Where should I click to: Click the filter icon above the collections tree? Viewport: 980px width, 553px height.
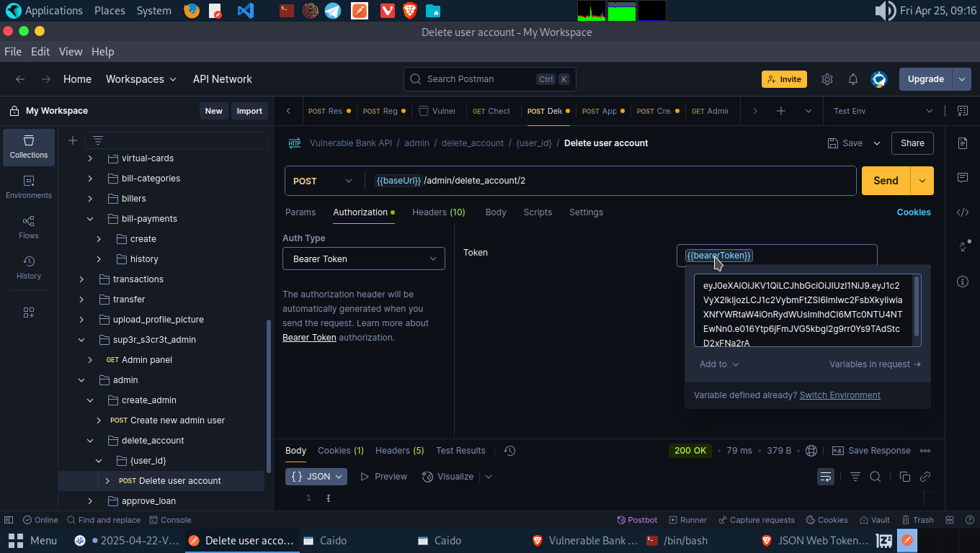pyautogui.click(x=98, y=140)
